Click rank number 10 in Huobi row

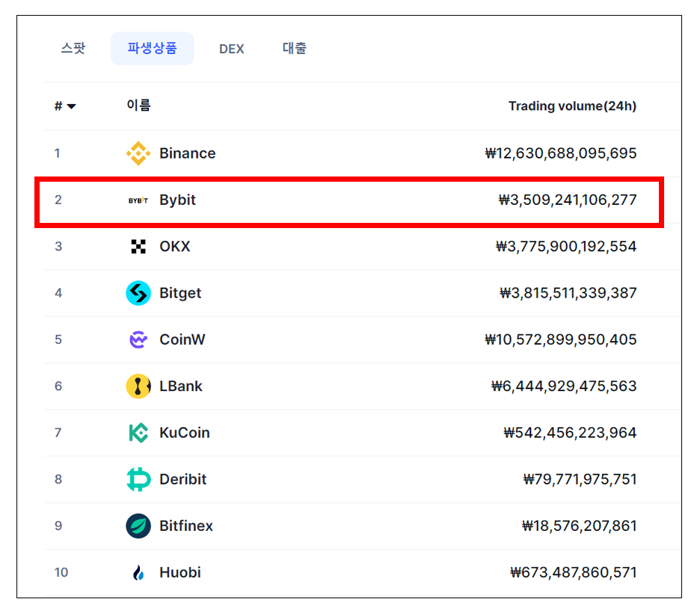pyautogui.click(x=61, y=573)
